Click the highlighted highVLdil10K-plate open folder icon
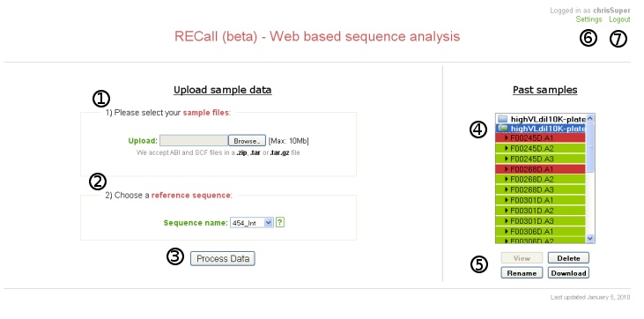The width and height of the screenshot is (644, 319). 503,129
